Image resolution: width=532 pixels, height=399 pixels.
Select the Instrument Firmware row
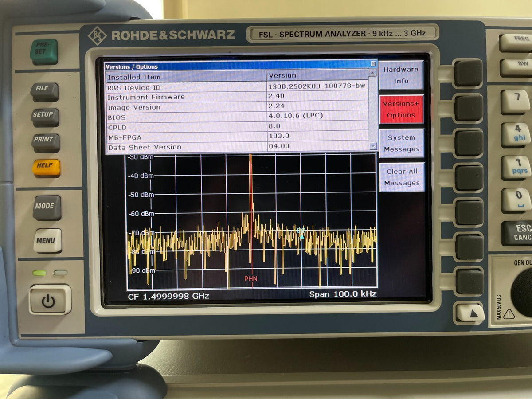click(x=237, y=97)
